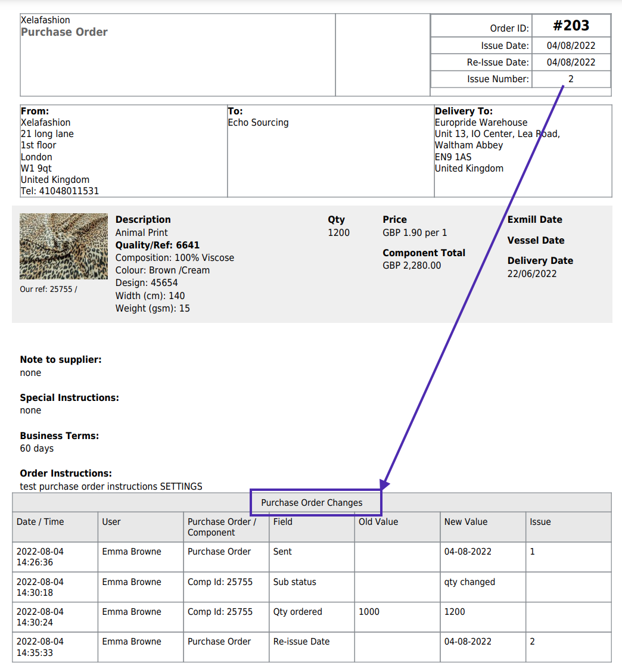Screen dimensions: 622x672
Task: Select the Europride Warehouse delivery name
Action: pyautogui.click(x=481, y=123)
